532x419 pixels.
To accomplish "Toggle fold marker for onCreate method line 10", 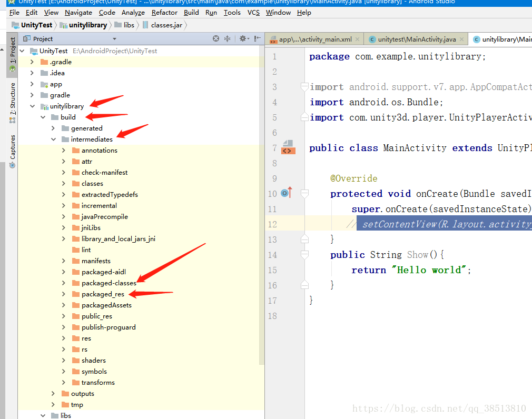I will pyautogui.click(x=304, y=194).
